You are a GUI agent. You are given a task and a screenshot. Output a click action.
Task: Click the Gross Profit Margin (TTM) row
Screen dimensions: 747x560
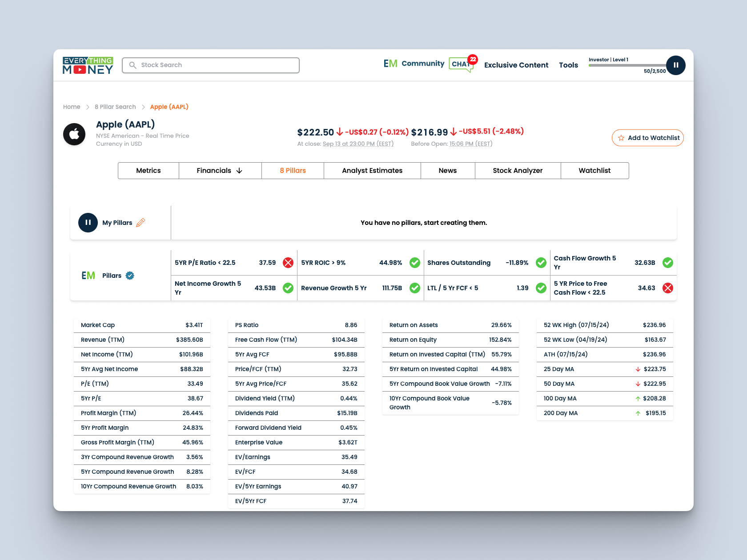[142, 443]
